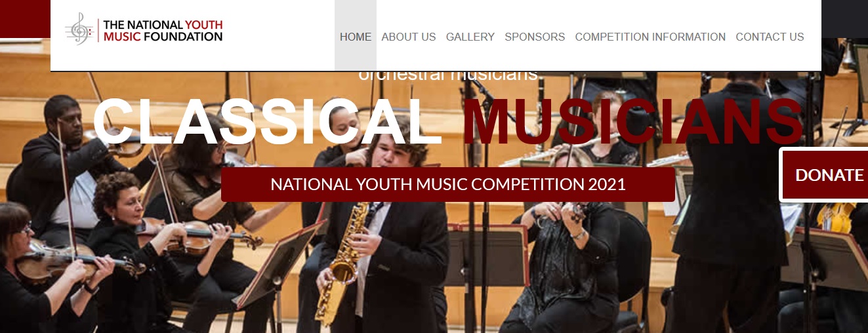Choose CONTACT US in the top menu

(x=770, y=37)
